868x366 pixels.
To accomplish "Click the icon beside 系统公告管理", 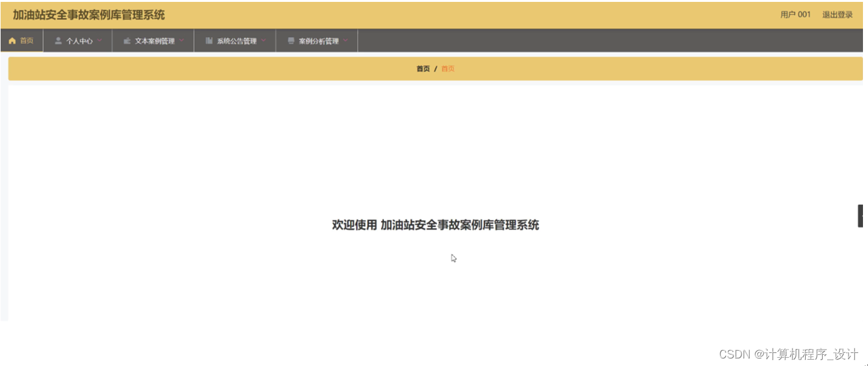I will 209,41.
